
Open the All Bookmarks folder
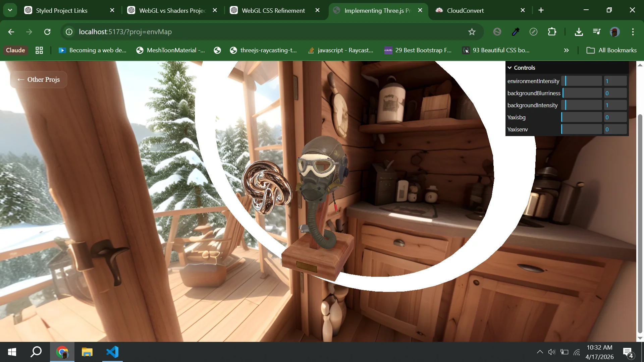(x=611, y=50)
